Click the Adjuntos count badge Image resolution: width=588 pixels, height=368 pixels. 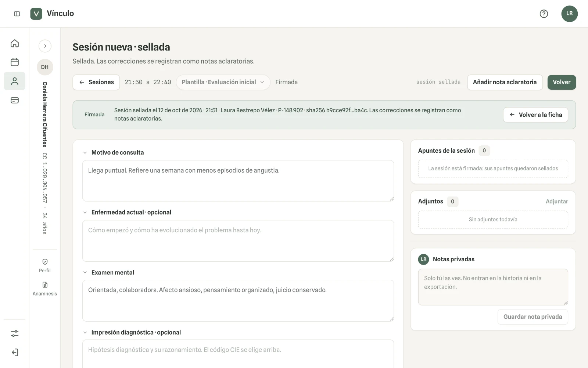[452, 201]
